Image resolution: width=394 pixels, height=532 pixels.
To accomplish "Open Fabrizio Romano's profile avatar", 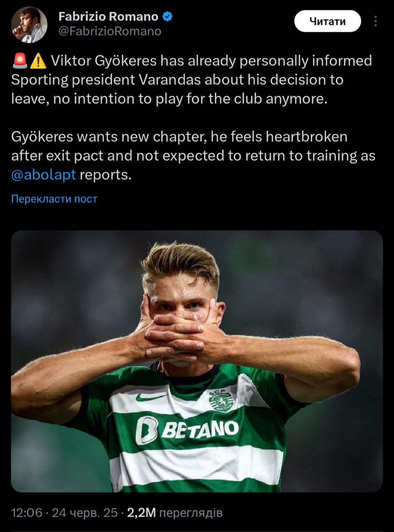I will pyautogui.click(x=29, y=25).
